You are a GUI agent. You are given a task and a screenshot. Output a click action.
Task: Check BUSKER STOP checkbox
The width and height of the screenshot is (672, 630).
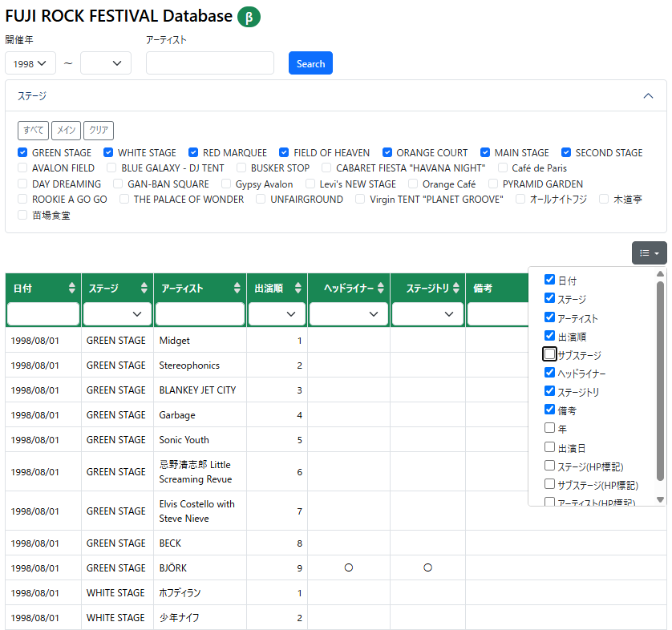241,168
